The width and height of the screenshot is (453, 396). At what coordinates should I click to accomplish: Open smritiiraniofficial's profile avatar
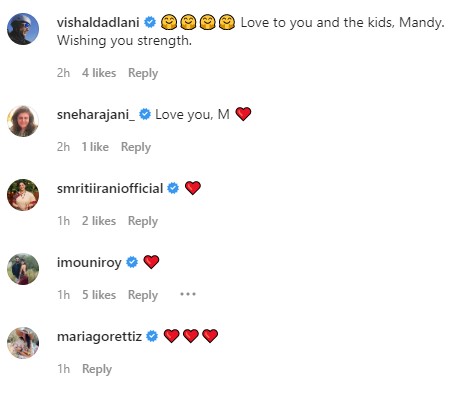click(x=23, y=195)
